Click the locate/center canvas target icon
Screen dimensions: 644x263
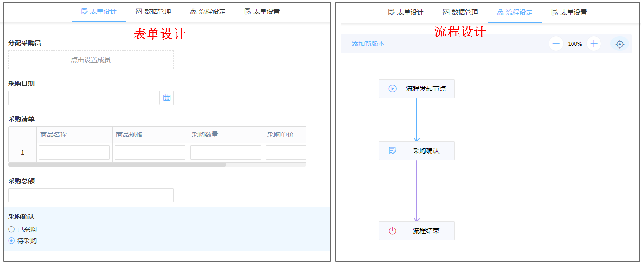point(620,44)
